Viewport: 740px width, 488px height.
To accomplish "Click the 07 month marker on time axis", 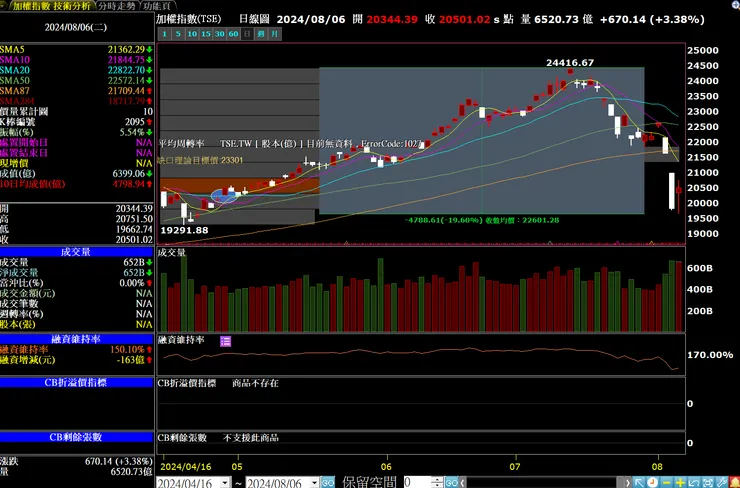I will coord(515,467).
